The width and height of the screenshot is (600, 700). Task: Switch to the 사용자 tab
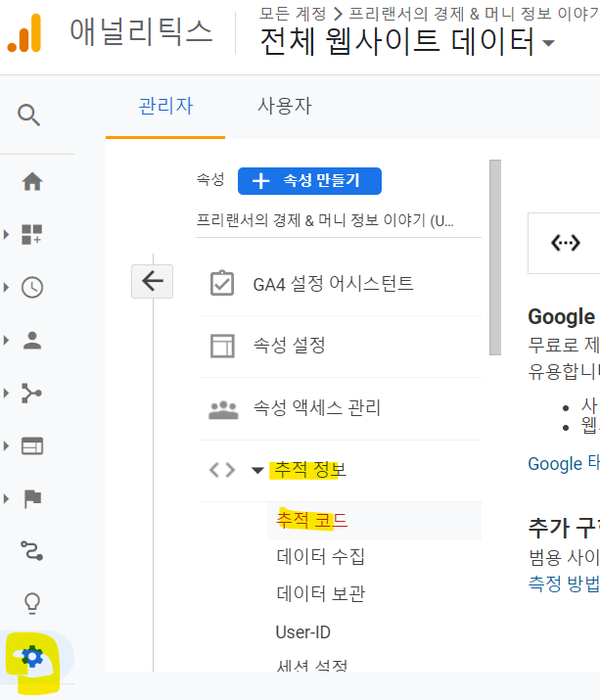pyautogui.click(x=285, y=107)
